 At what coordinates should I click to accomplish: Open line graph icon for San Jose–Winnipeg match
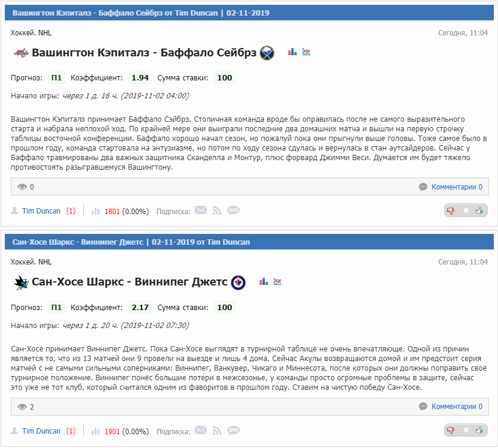[x=277, y=281]
